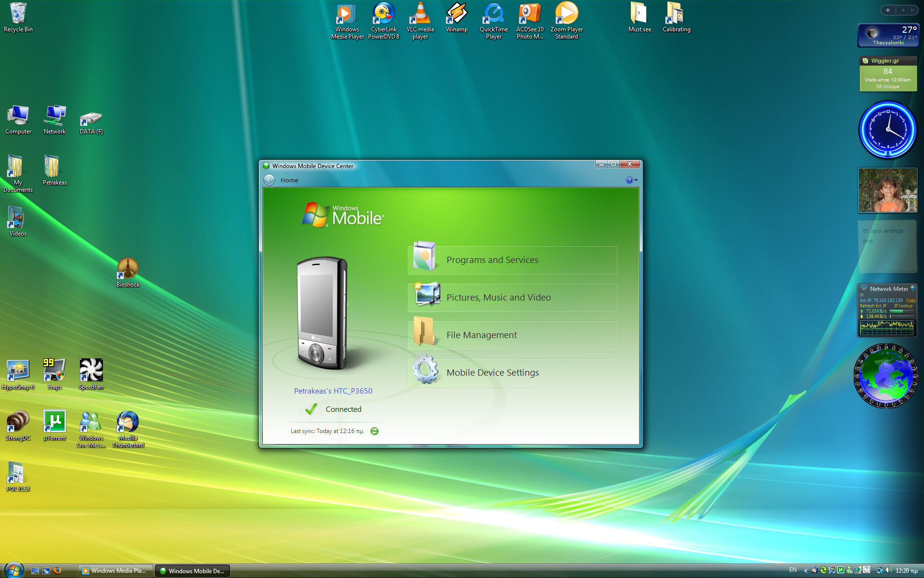This screenshot has width=924, height=578.
Task: Click the green sync refresh icon
Action: 374,431
